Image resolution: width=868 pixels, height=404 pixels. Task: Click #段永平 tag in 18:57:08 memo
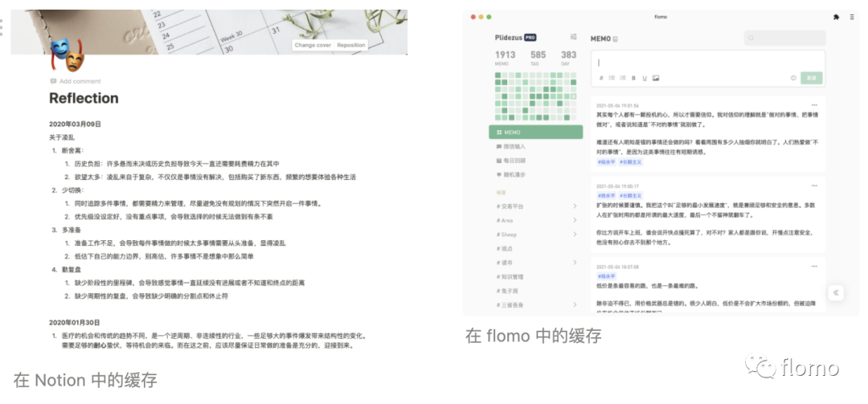point(606,276)
